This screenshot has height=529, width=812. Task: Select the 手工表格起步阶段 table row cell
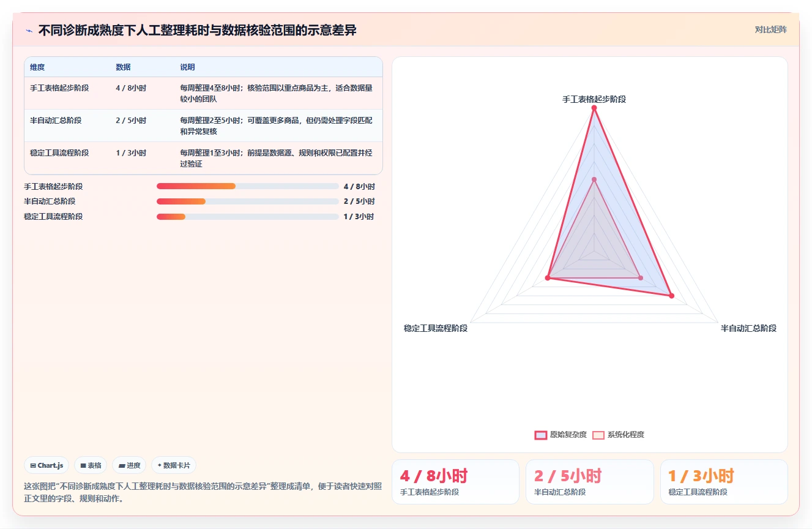[59, 88]
